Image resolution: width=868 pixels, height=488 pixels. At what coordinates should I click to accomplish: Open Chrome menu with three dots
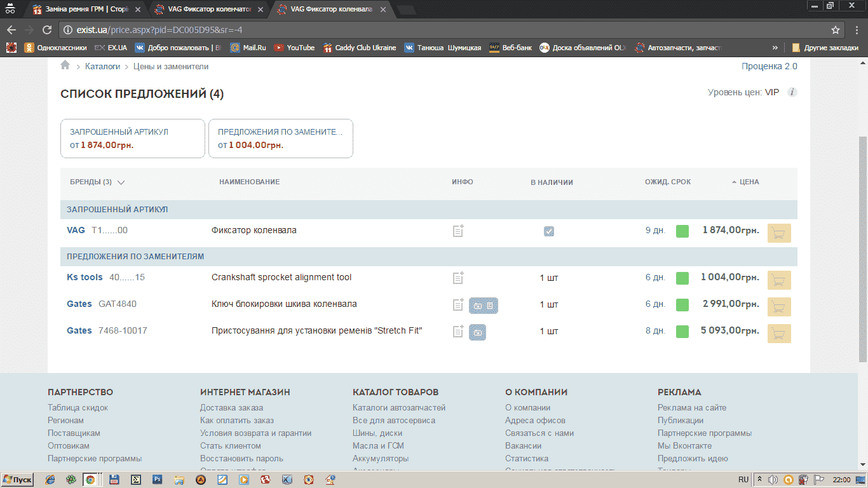855,30
